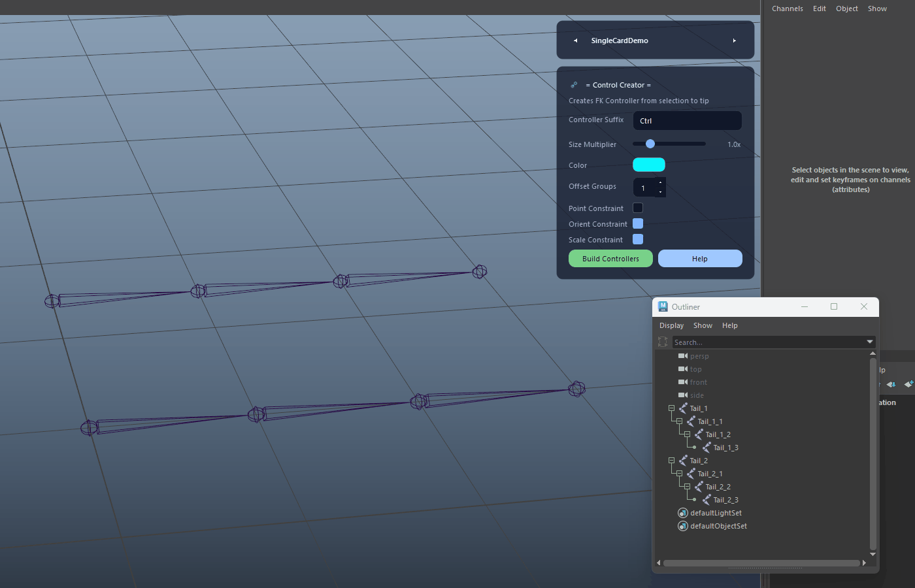This screenshot has width=915, height=588.
Task: Click the 1.0x size multiplier value
Action: click(x=734, y=144)
